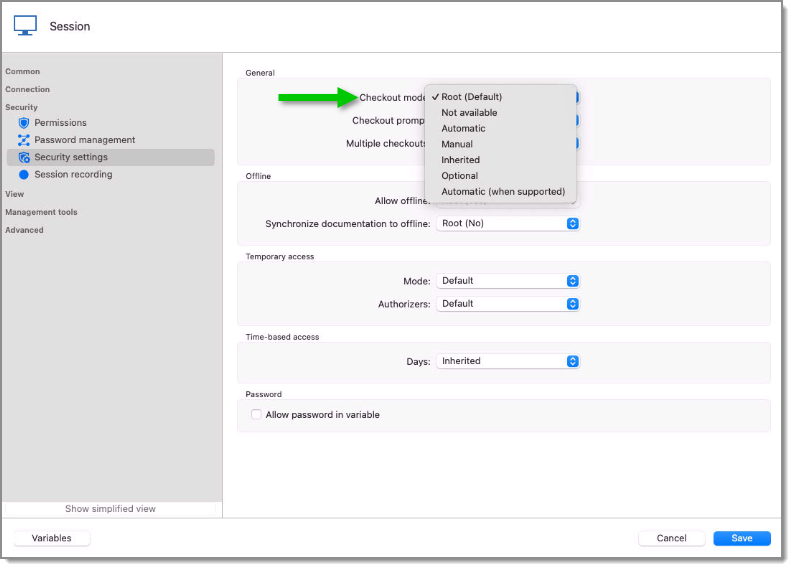
Task: Click the Session recording blue circle icon
Action: click(x=24, y=174)
